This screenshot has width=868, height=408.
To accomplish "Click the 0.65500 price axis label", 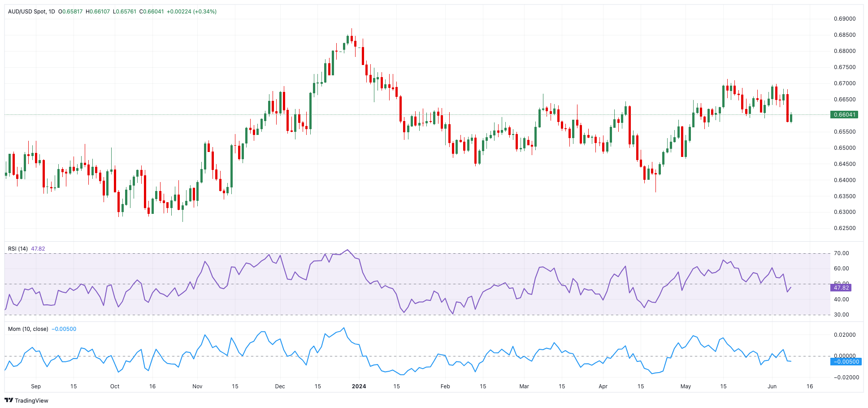I will point(845,132).
